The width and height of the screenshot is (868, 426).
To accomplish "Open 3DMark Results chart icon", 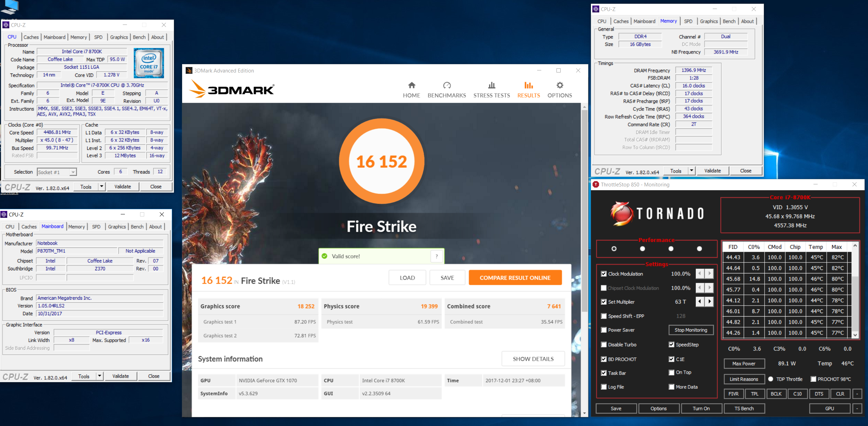I will 529,85.
